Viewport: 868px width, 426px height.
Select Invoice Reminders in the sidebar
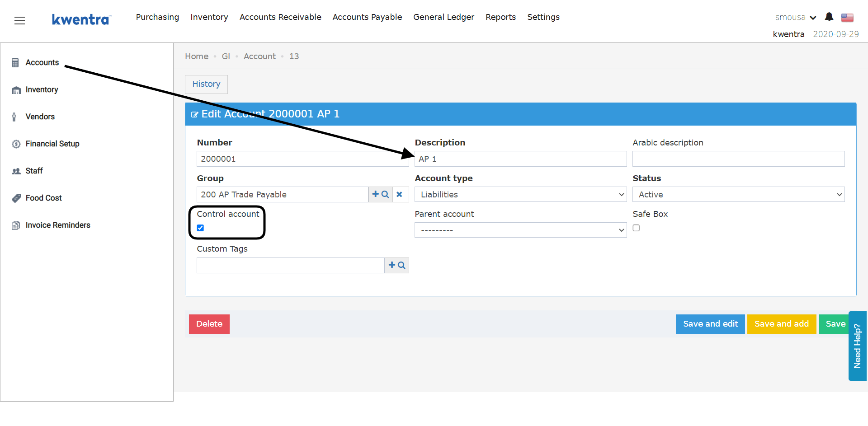point(58,225)
